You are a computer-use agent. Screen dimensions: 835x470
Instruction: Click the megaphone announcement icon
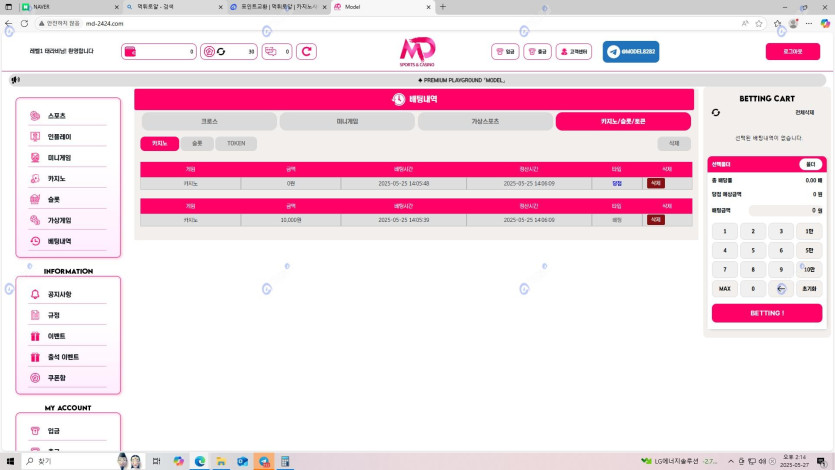coord(15,80)
